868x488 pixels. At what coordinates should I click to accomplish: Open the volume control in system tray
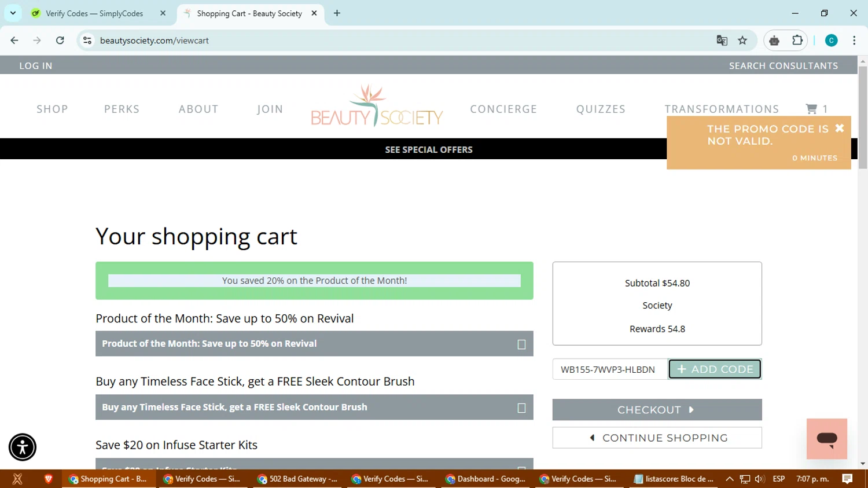tap(760, 479)
